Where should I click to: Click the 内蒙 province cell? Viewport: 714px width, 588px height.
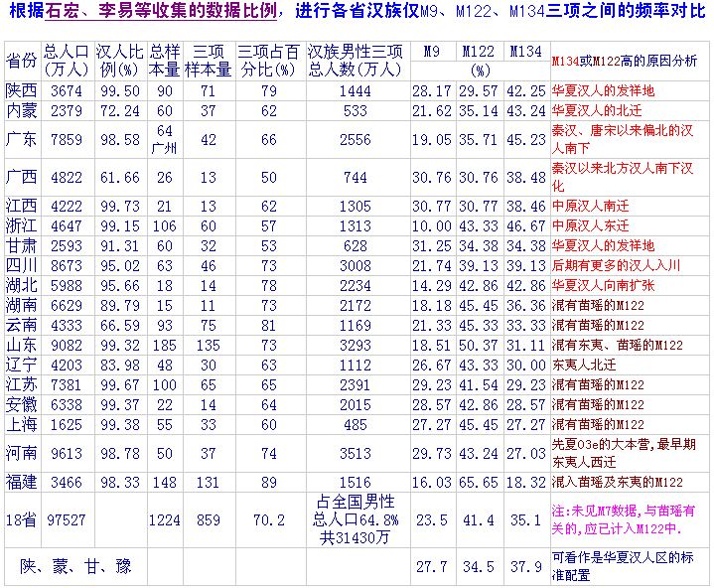(21, 110)
